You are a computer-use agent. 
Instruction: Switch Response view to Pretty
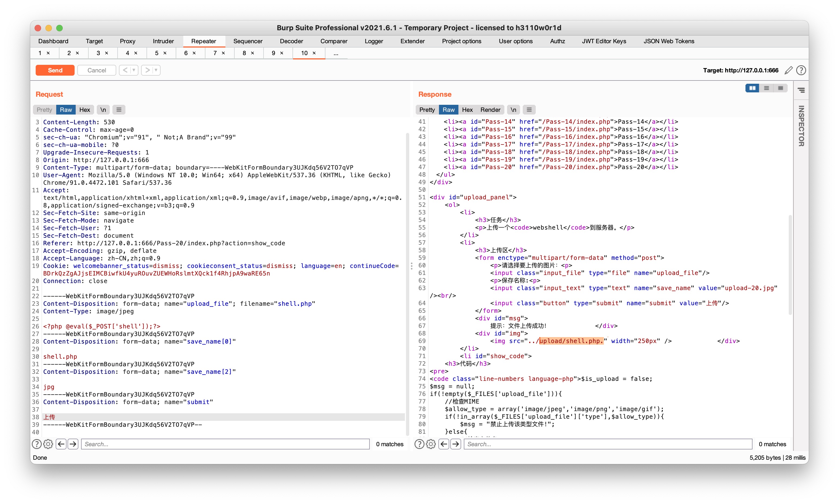pyautogui.click(x=427, y=110)
